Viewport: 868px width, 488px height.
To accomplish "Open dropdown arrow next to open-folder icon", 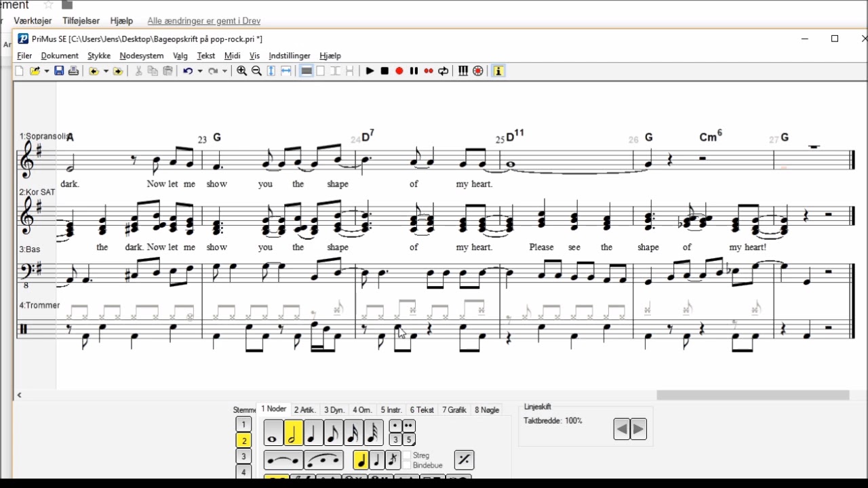I will click(x=47, y=71).
